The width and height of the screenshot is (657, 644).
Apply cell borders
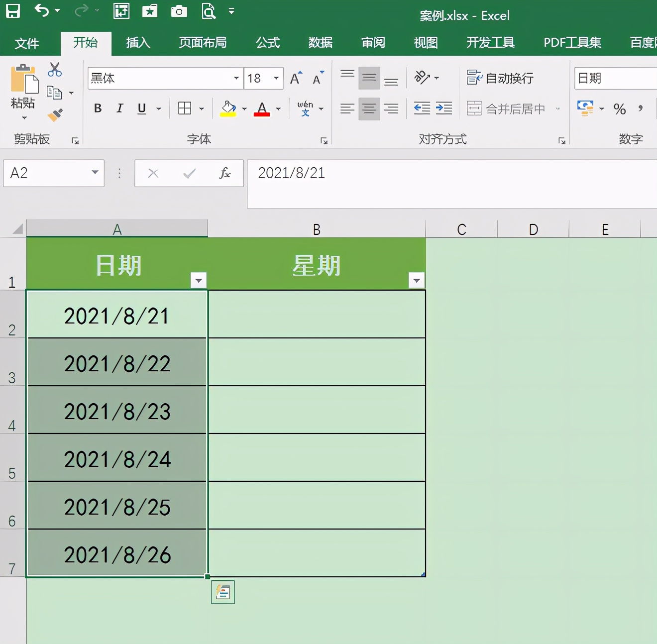point(185,108)
